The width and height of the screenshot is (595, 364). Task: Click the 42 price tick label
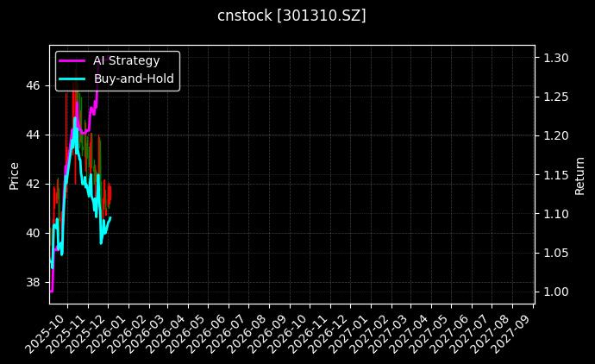pos(33,184)
